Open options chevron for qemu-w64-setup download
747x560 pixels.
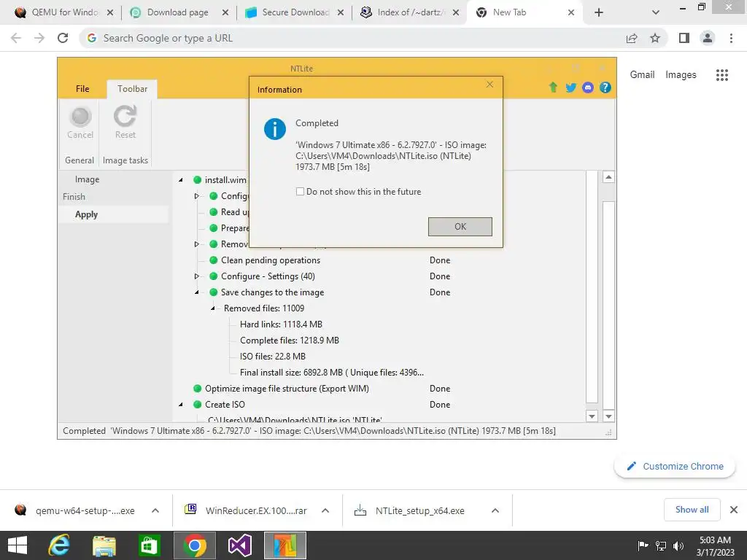point(155,510)
